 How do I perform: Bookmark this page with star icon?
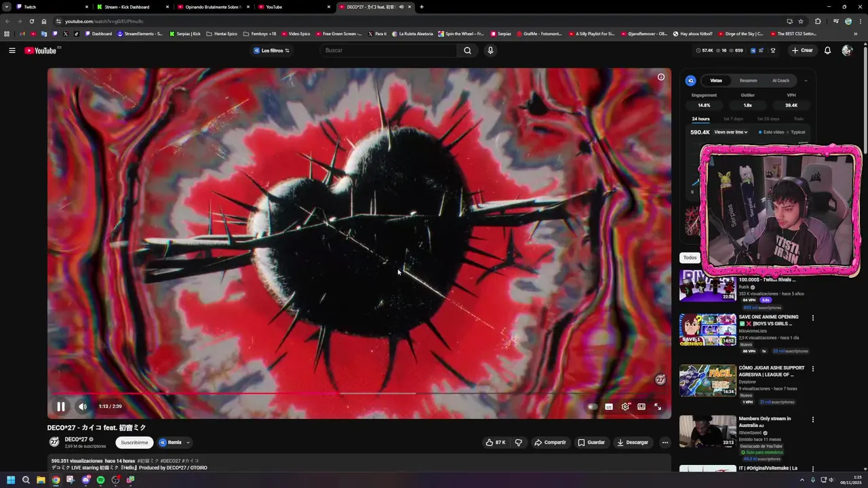pos(801,21)
